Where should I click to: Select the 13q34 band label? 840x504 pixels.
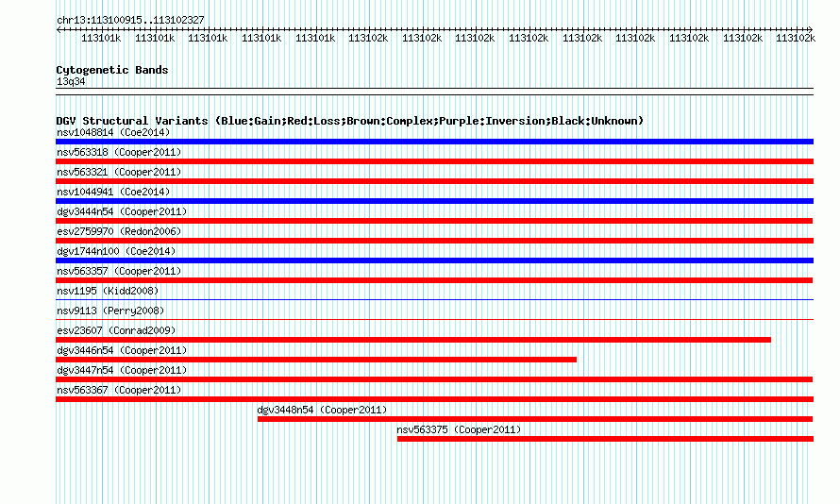click(x=71, y=81)
